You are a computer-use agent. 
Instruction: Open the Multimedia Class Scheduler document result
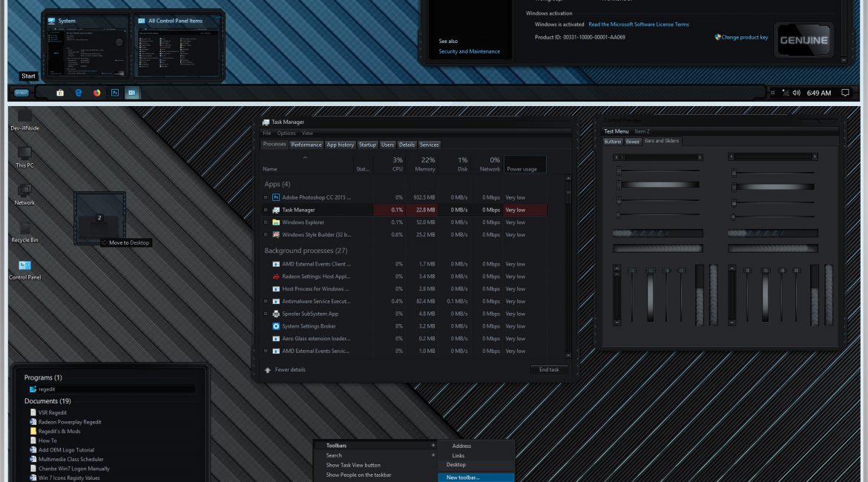coord(71,459)
